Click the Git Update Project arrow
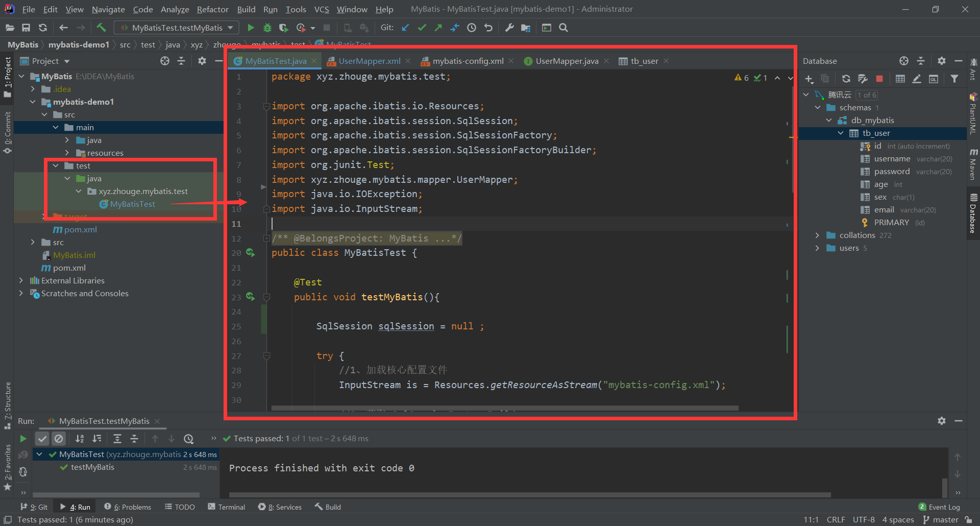The image size is (980, 526). pyautogui.click(x=405, y=28)
